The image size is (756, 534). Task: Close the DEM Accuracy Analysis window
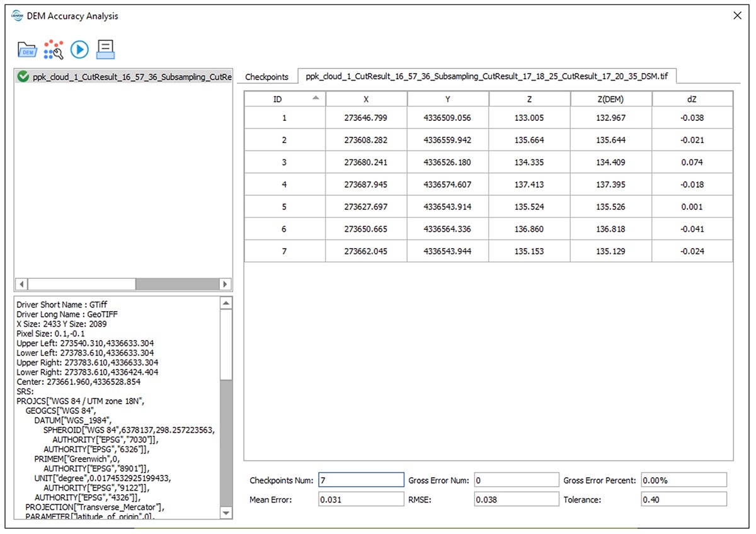pyautogui.click(x=737, y=16)
